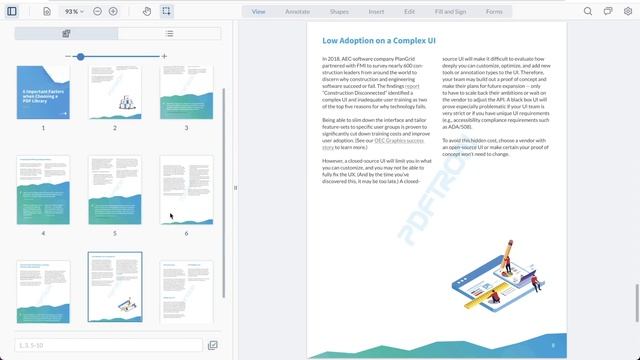The image size is (640, 360).
Task: Select the bottom-right page 9 thumbnail
Action: (187, 292)
